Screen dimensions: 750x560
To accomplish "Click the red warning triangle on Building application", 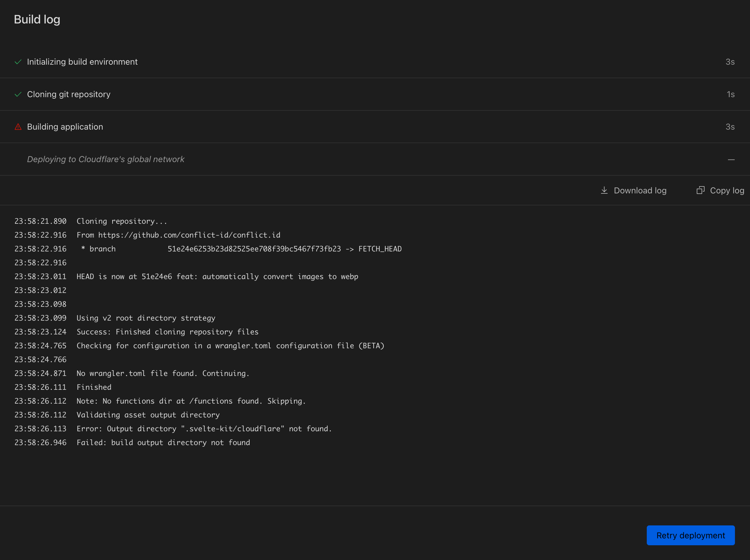I will click(x=18, y=127).
